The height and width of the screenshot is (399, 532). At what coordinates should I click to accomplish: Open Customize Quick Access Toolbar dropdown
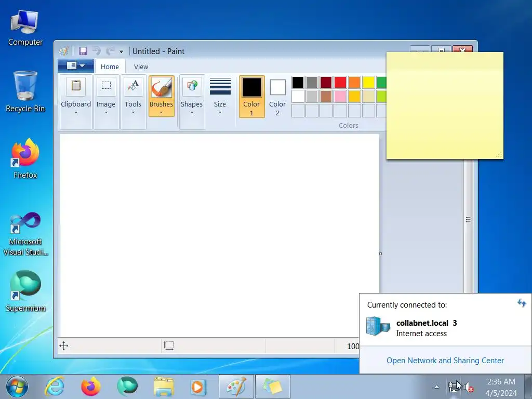click(x=121, y=51)
